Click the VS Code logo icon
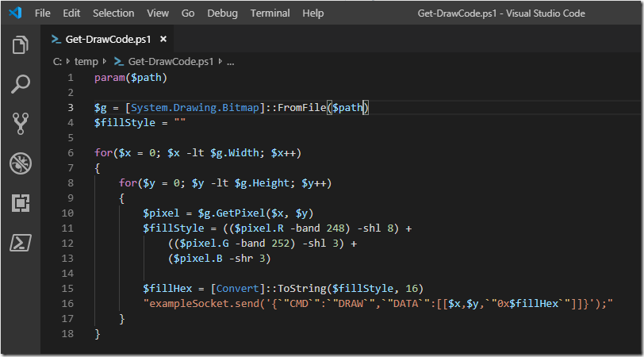This screenshot has width=644, height=357. (x=15, y=13)
